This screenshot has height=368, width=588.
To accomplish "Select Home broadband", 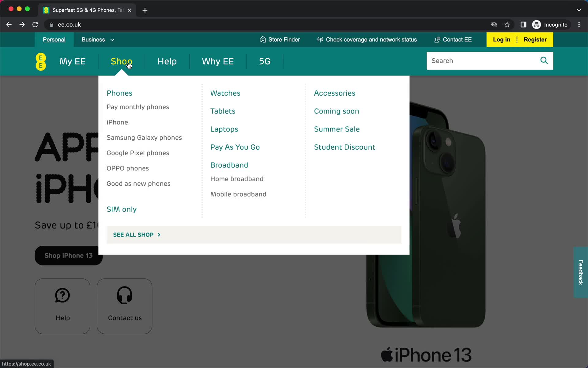I will [237, 179].
